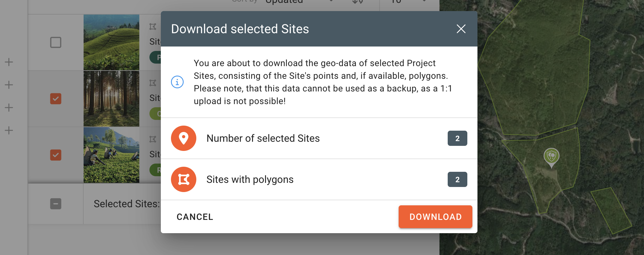The image size is (644, 255).
Task: Click the polygon icon beside the tea pickers site
Action: (153, 139)
